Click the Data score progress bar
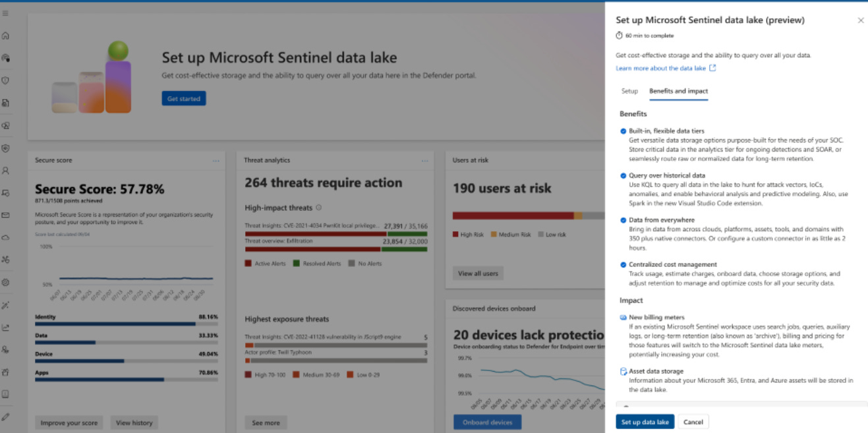Screen dimensions: 868x433 click(x=127, y=342)
